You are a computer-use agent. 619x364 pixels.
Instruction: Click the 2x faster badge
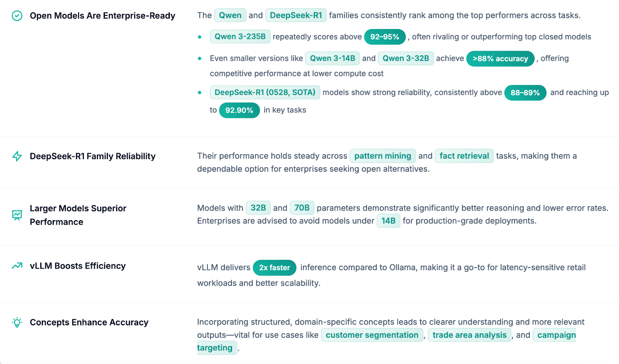pyautogui.click(x=275, y=268)
